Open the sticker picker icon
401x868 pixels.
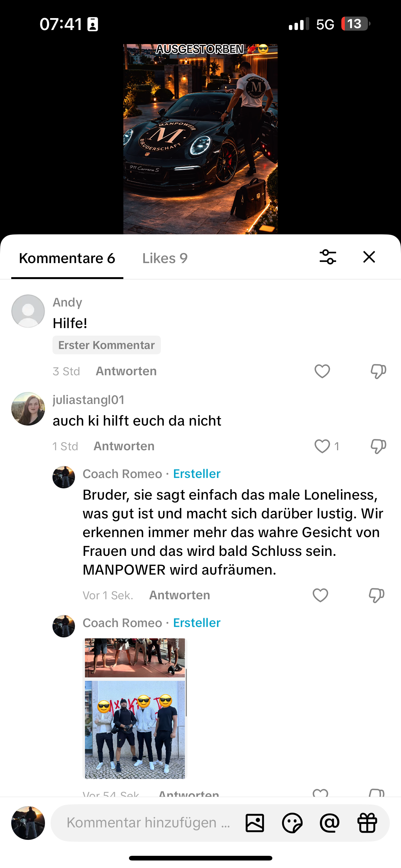pyautogui.click(x=292, y=823)
